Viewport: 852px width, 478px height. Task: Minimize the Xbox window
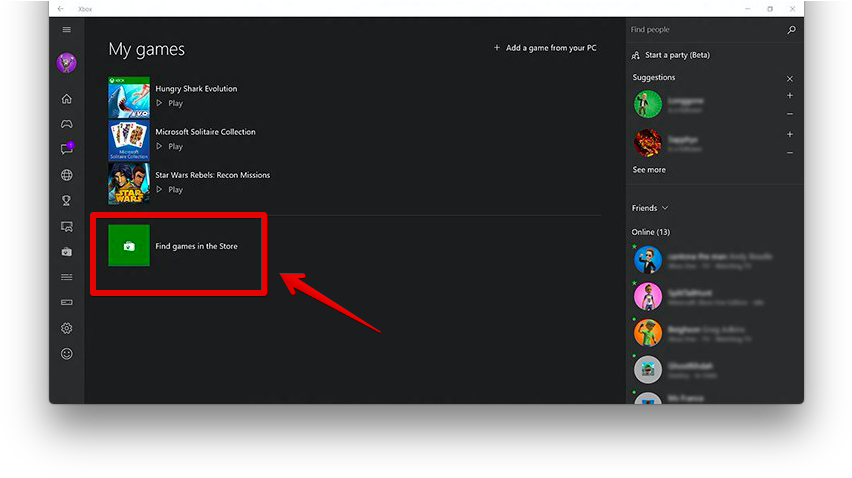click(748, 9)
